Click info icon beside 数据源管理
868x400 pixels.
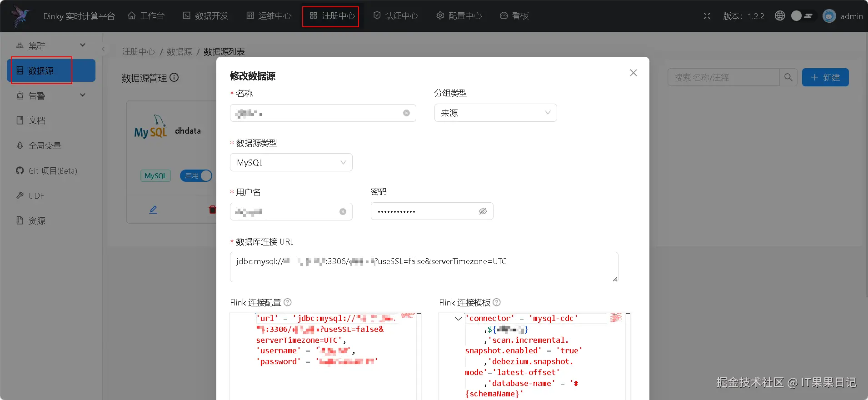(x=174, y=78)
